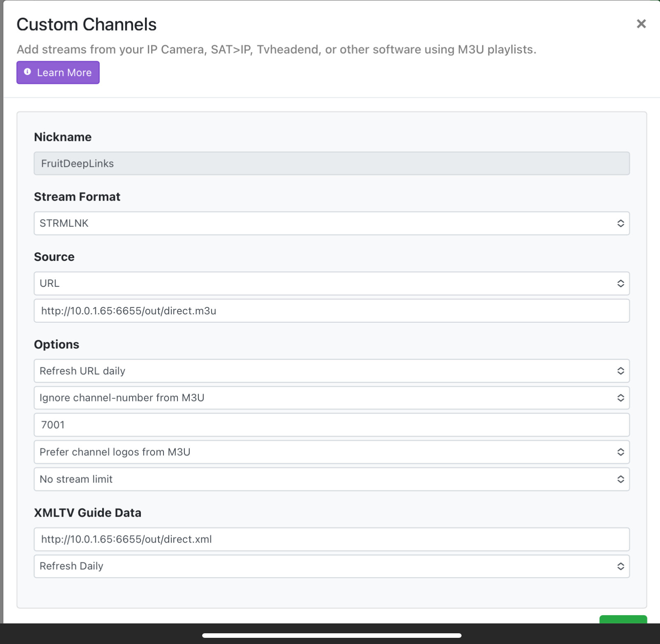Click the XMLTV Guide Data label
Screen dimensions: 660x644
[x=87, y=513]
